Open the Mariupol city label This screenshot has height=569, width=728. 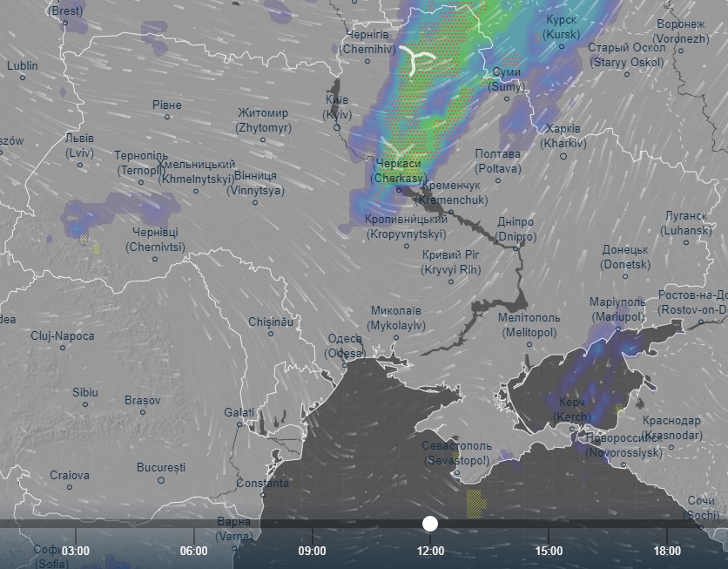(617, 308)
